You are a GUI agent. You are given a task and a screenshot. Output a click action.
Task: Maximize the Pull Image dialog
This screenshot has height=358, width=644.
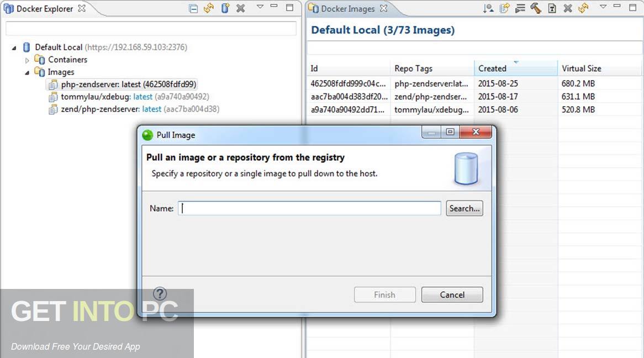pos(450,132)
